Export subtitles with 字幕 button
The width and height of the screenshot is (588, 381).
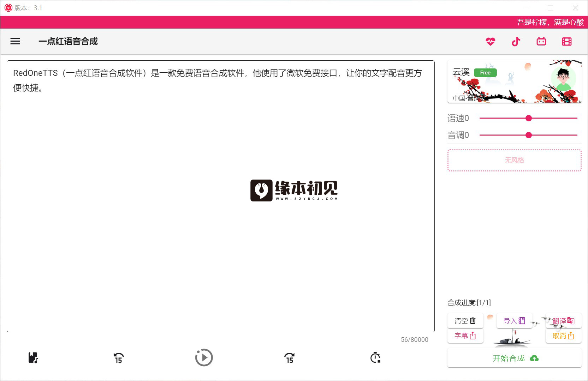point(465,335)
